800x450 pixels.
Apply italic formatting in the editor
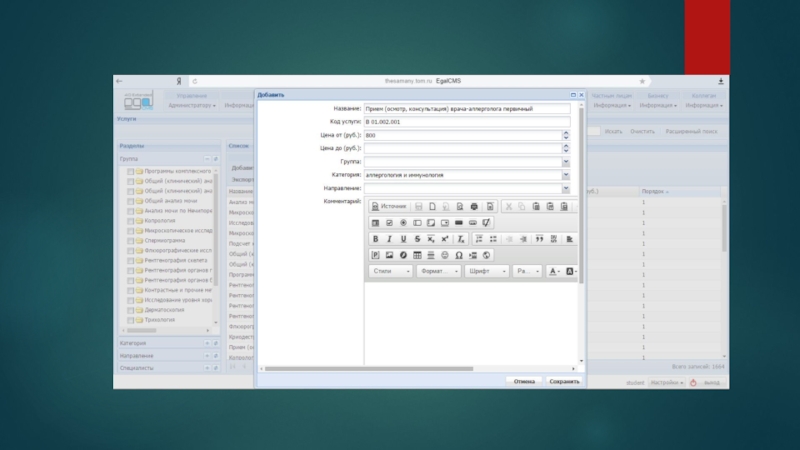coord(390,239)
